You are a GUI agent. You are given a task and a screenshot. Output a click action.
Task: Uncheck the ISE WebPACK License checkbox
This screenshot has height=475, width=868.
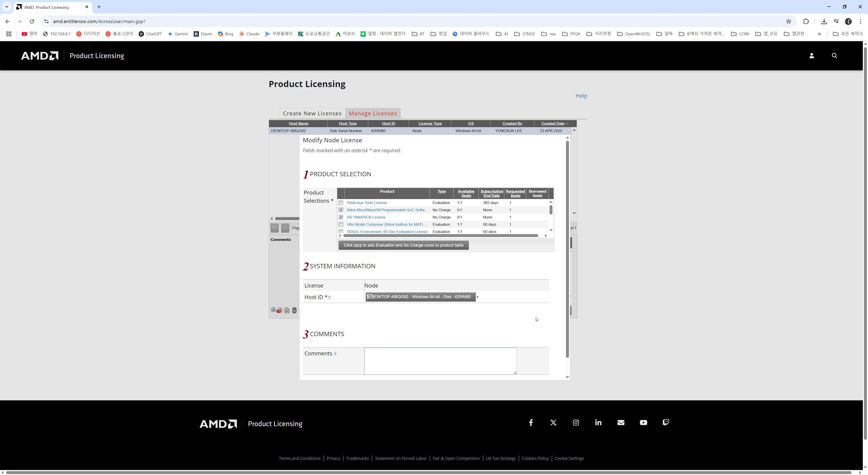tap(341, 217)
